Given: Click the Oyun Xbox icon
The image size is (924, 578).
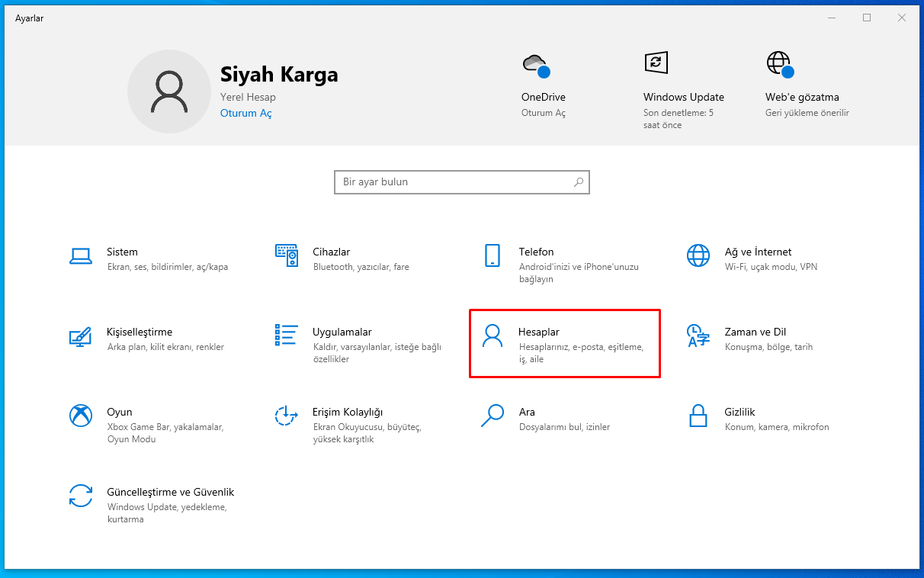Looking at the screenshot, I should (x=81, y=416).
